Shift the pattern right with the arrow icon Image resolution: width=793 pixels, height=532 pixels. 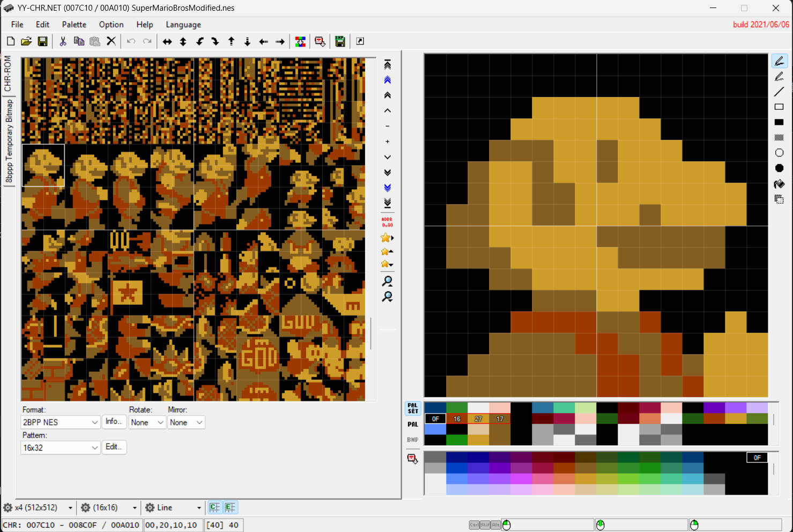[280, 41]
